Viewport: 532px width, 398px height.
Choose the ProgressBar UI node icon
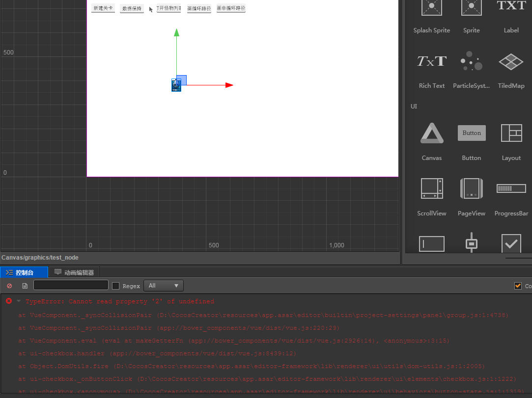[x=511, y=188]
